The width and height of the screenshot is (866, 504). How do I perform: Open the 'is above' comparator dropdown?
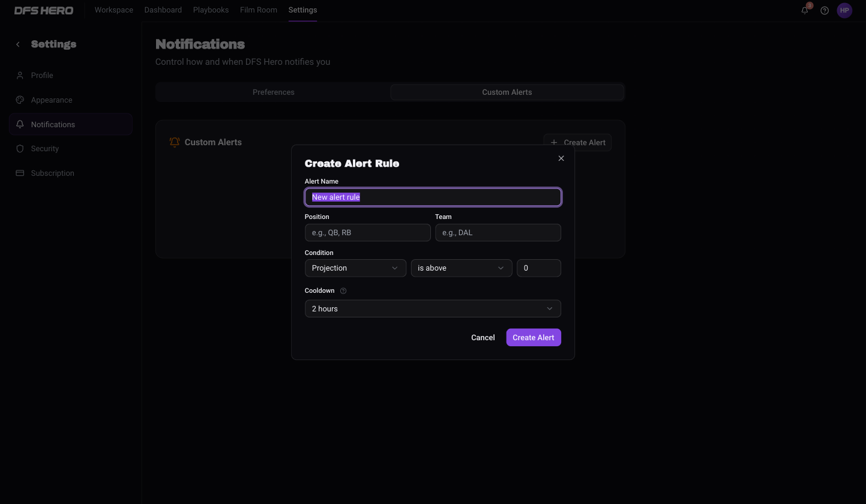462,268
